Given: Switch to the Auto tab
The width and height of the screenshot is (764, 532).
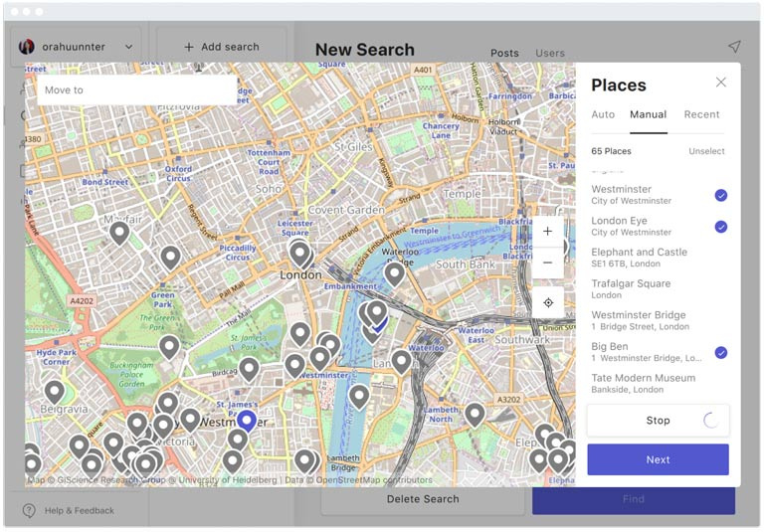Looking at the screenshot, I should [x=603, y=114].
